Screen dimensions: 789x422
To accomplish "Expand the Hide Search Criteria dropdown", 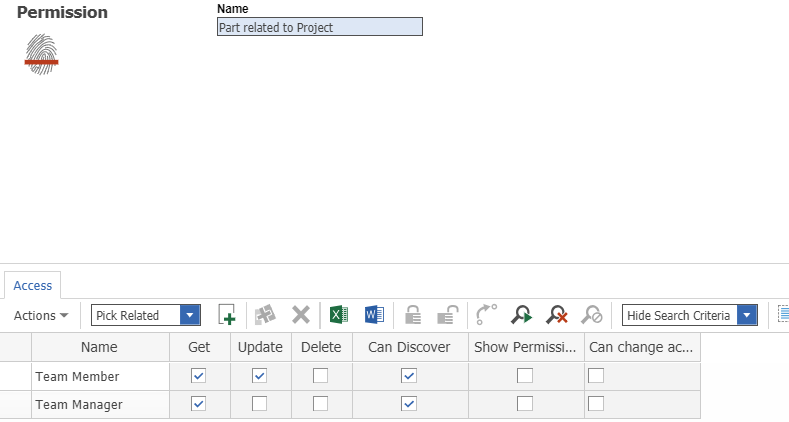I will pos(746,315).
